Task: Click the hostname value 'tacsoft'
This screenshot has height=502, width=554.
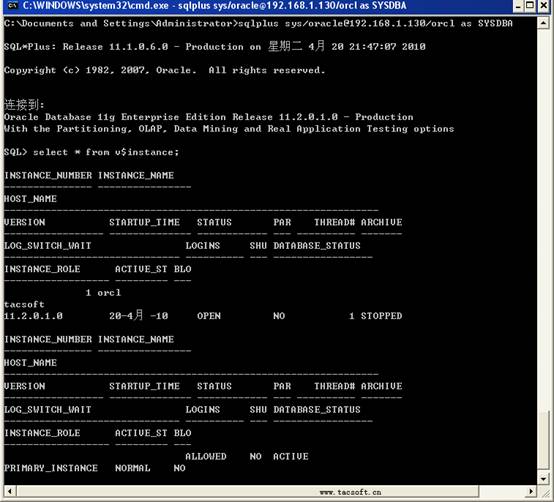Action: tap(24, 304)
